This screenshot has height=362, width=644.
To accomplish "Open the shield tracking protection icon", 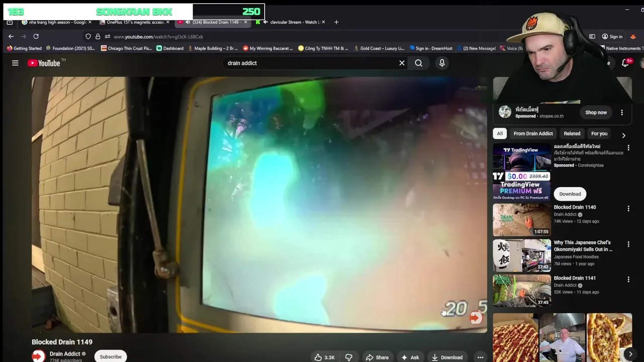I will 88,36.
